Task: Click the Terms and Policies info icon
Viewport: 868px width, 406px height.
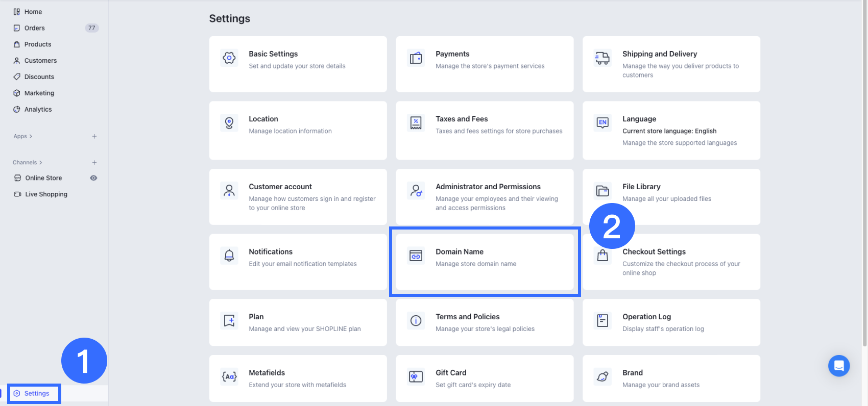Action: click(x=416, y=321)
